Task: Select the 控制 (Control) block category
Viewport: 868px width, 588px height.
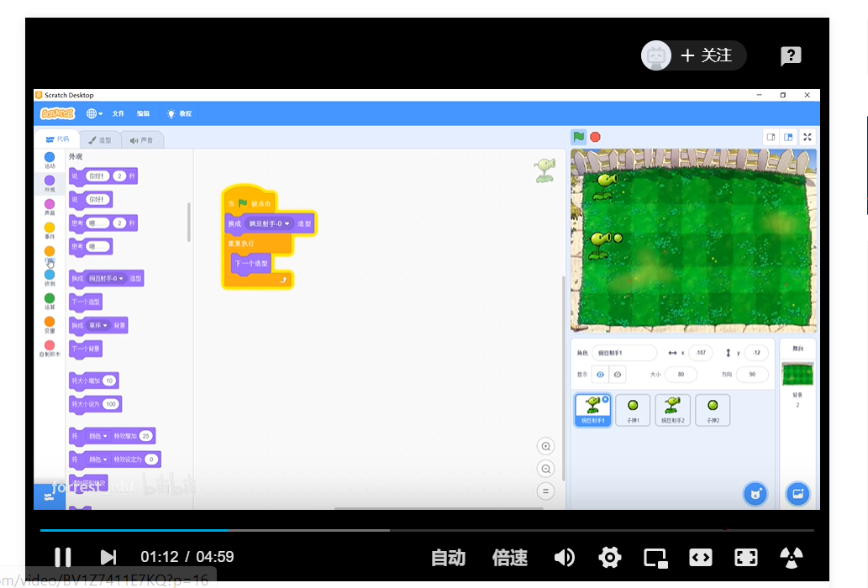Action: pos(50,254)
